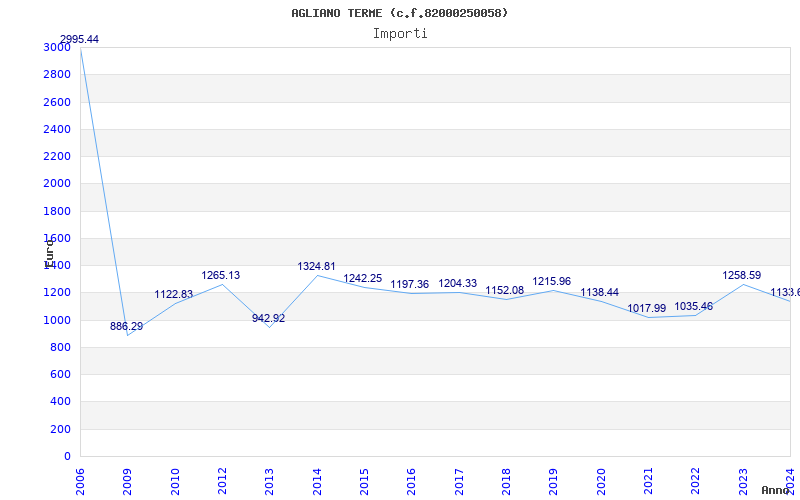
Task: Select the 2020 year label
Action: pyautogui.click(x=601, y=482)
